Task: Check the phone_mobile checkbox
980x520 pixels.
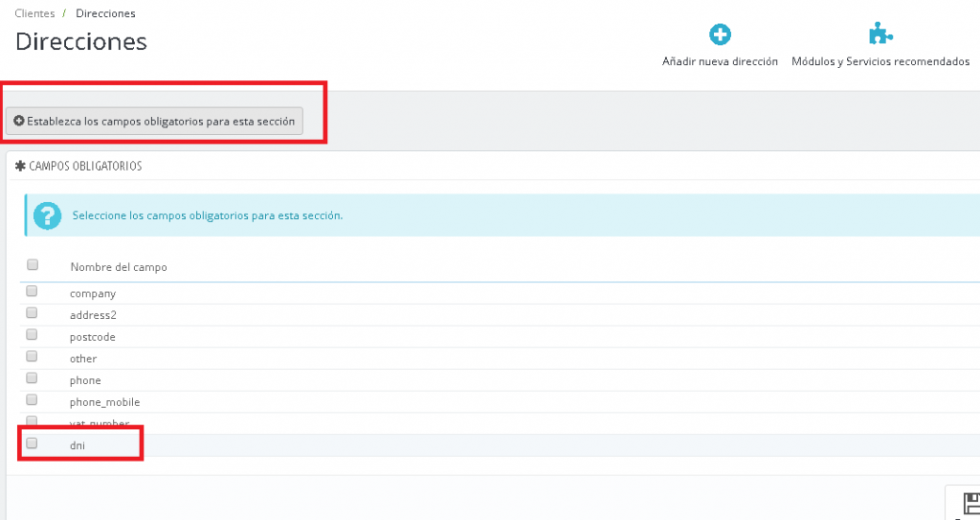Action: click(x=33, y=399)
